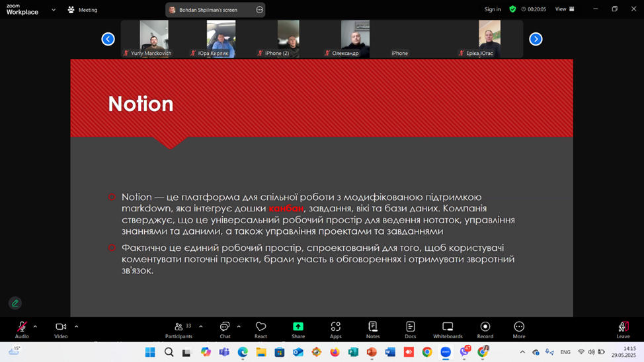Start camera with the Video button
Screen dimensions: 644x362
pos(61,330)
